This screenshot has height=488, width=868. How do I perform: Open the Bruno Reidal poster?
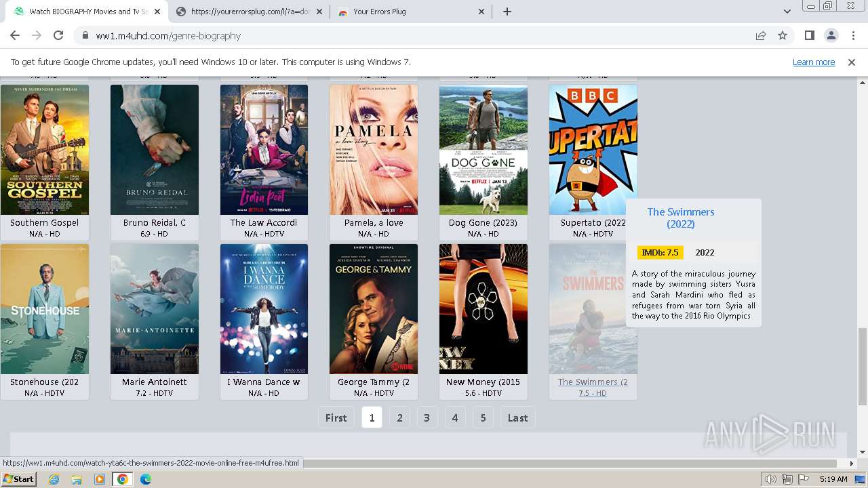tap(155, 150)
